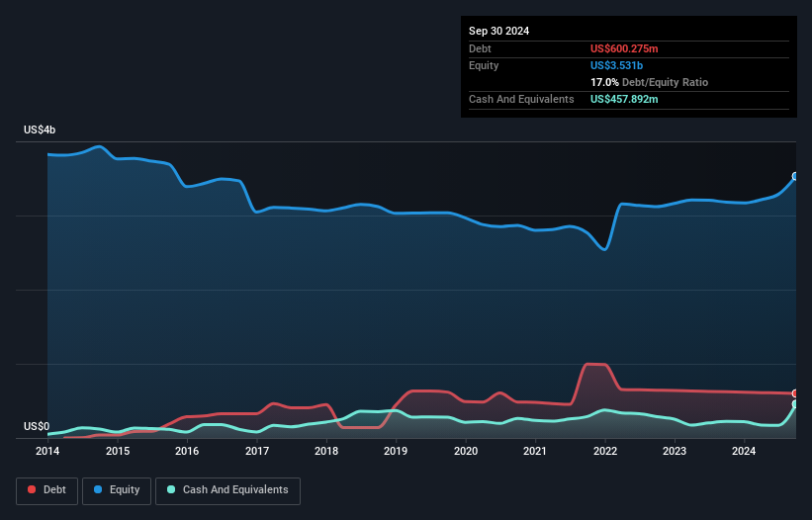
Task: Click the 17.0% Debt/Equity Ratio text
Action: coord(649,82)
